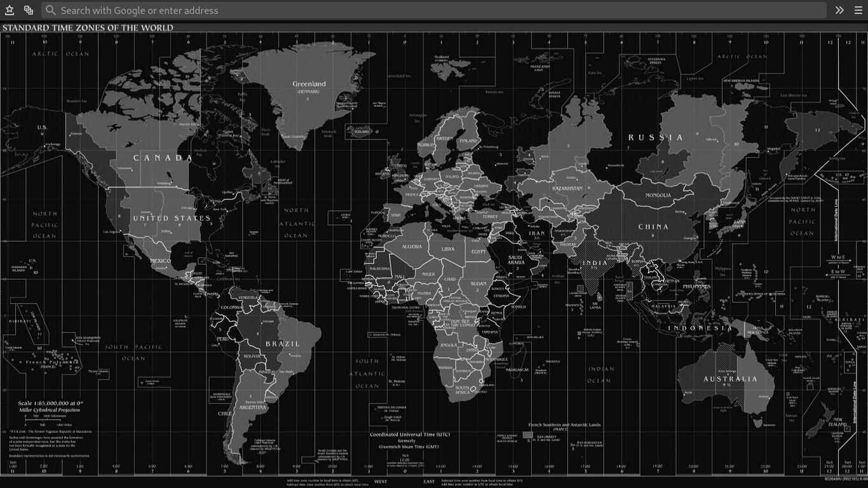Screen dimensions: 868x488
Task: Click the 'Scale 1:85,000,000 at 0°' text
Action: click(51, 403)
